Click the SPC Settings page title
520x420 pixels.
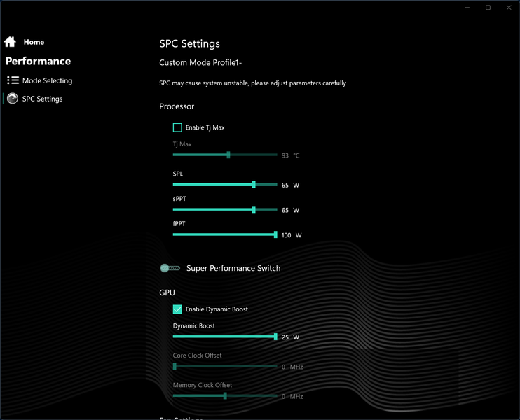189,43
